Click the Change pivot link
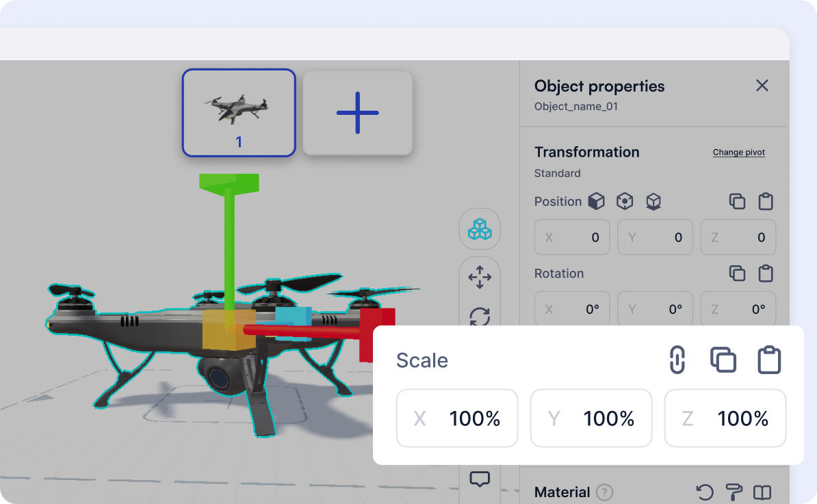Screen dimensions: 817x504 [x=738, y=152]
